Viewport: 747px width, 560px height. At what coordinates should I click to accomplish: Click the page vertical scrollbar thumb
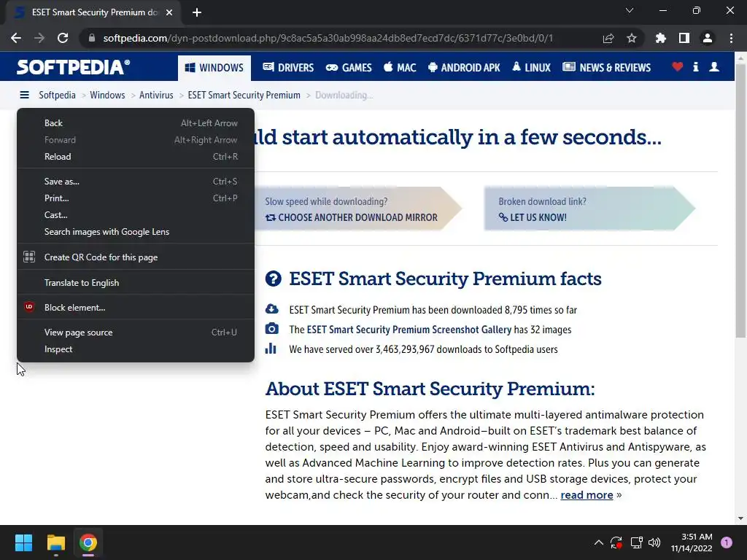click(x=740, y=200)
